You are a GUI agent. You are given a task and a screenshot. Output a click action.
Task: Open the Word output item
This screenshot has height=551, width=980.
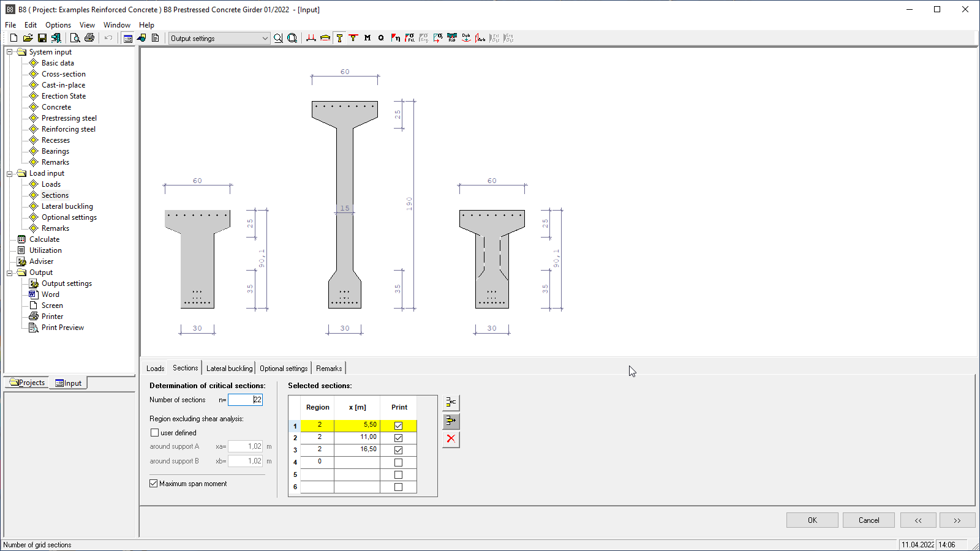tap(50, 294)
